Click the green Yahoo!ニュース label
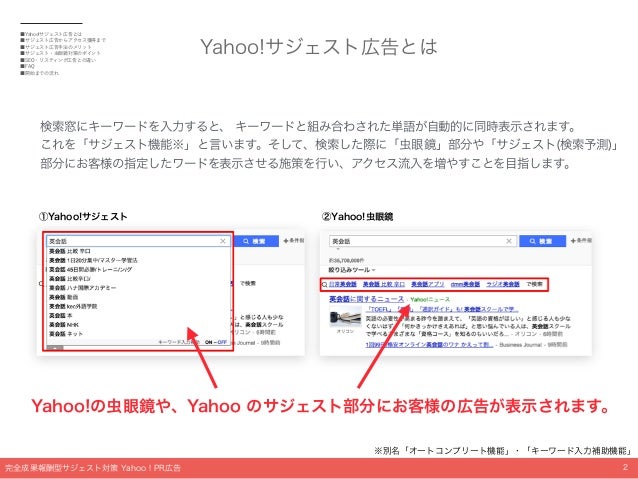 430,299
